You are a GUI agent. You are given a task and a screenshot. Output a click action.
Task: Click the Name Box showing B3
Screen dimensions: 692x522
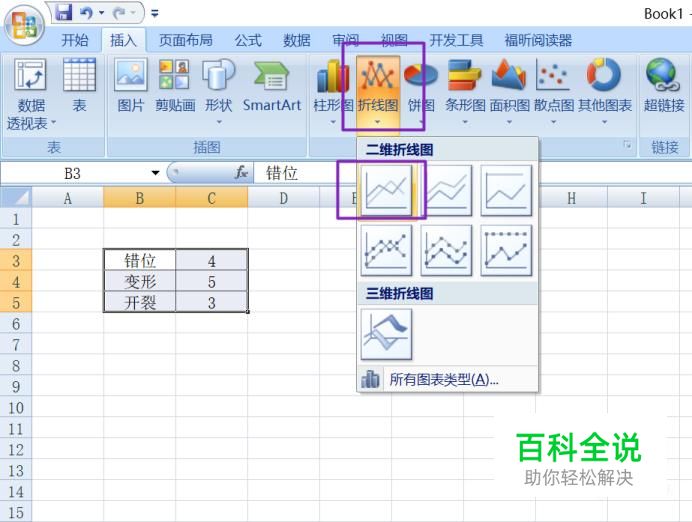coord(74,173)
